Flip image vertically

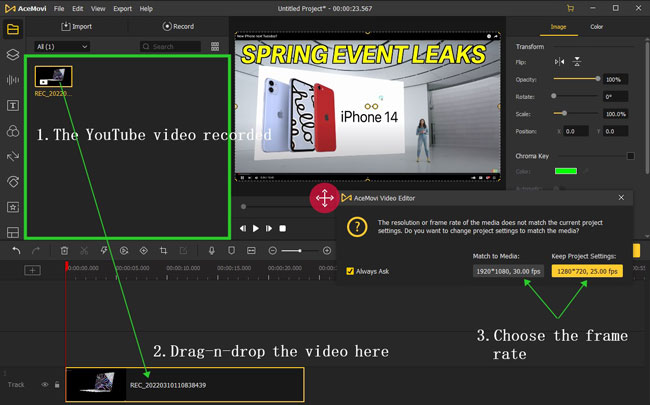(x=577, y=62)
